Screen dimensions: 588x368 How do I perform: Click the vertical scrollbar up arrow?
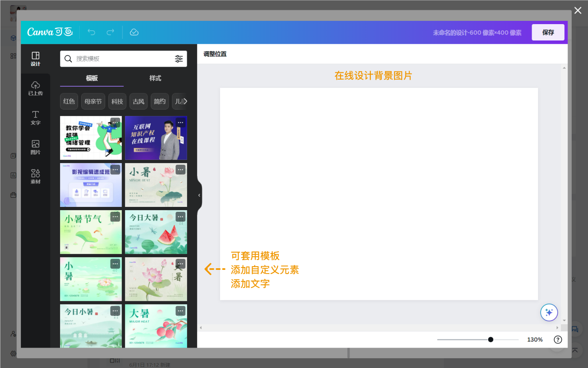564,68
